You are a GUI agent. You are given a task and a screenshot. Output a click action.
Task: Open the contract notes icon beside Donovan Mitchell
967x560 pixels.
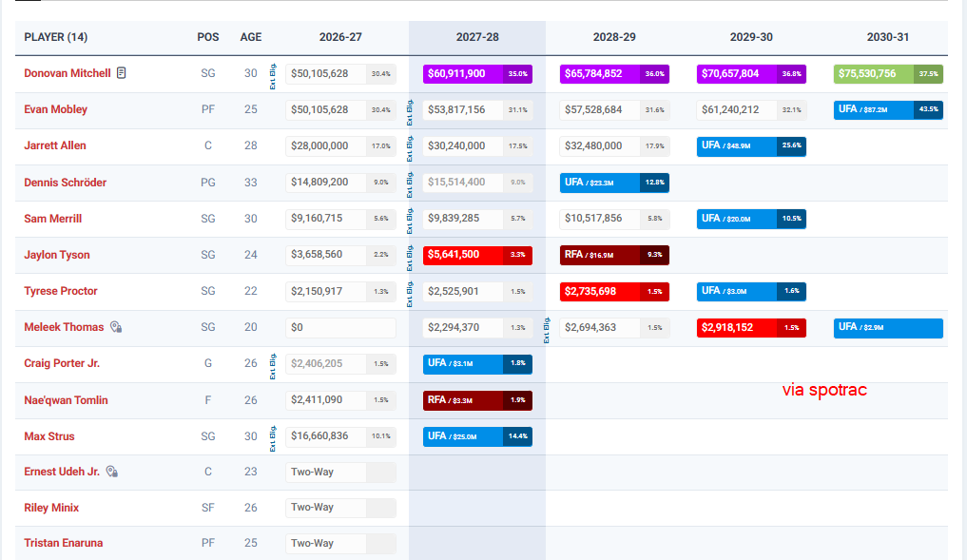coord(122,73)
